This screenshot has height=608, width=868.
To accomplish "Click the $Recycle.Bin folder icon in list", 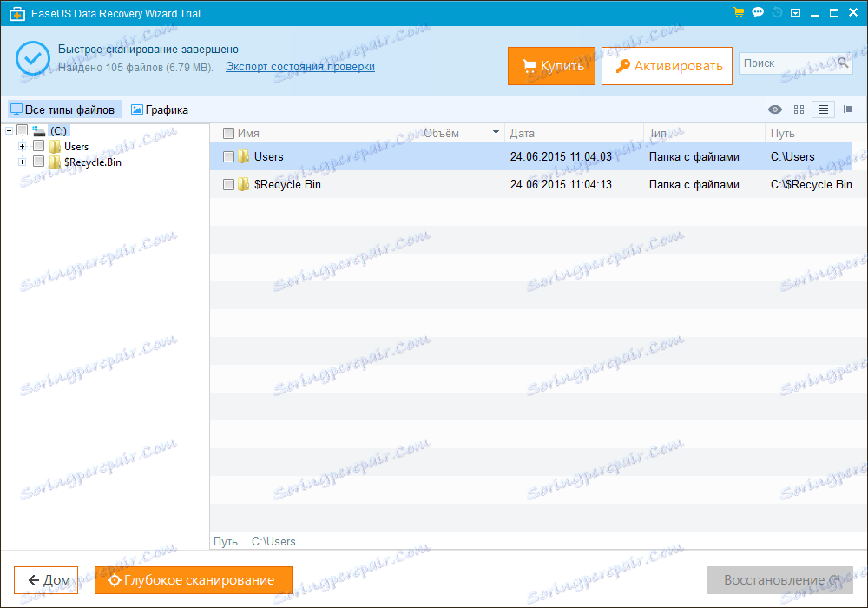I will (x=244, y=184).
